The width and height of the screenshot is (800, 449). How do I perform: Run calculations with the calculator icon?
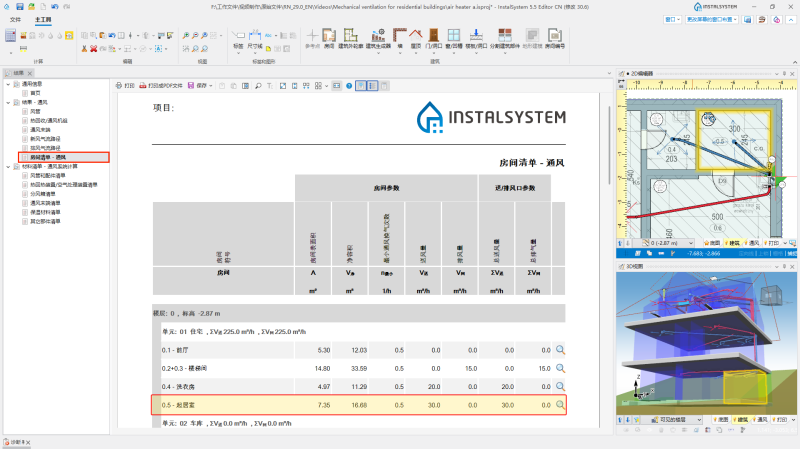tap(10, 35)
